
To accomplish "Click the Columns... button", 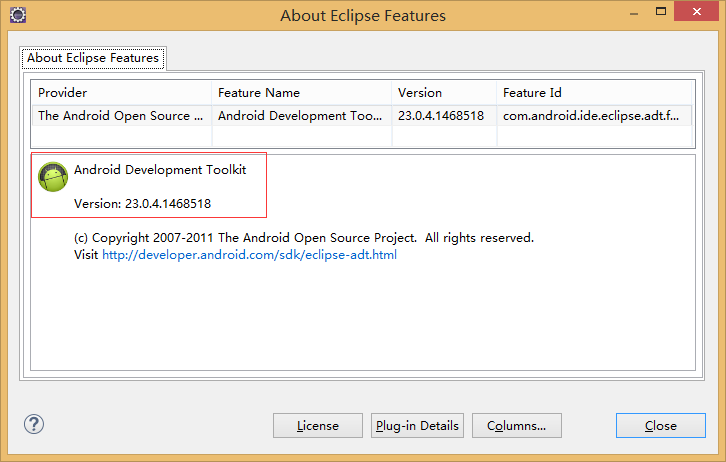I will [x=516, y=425].
